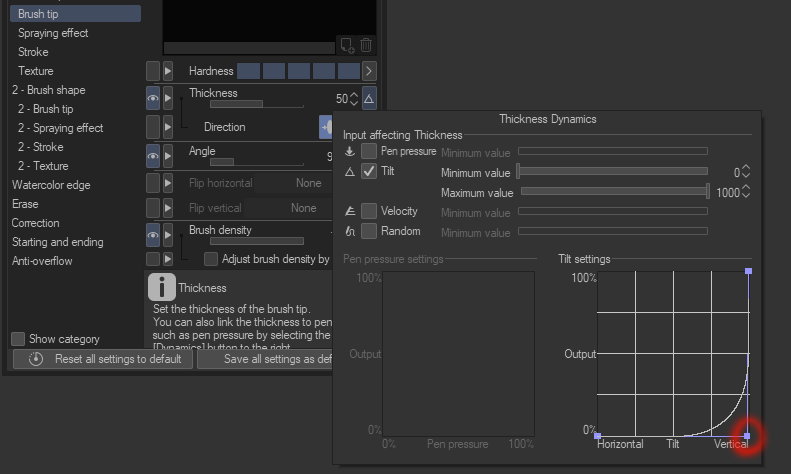Expand the Angle row arrow
Image resolution: width=791 pixels, height=474 pixels.
(x=168, y=156)
